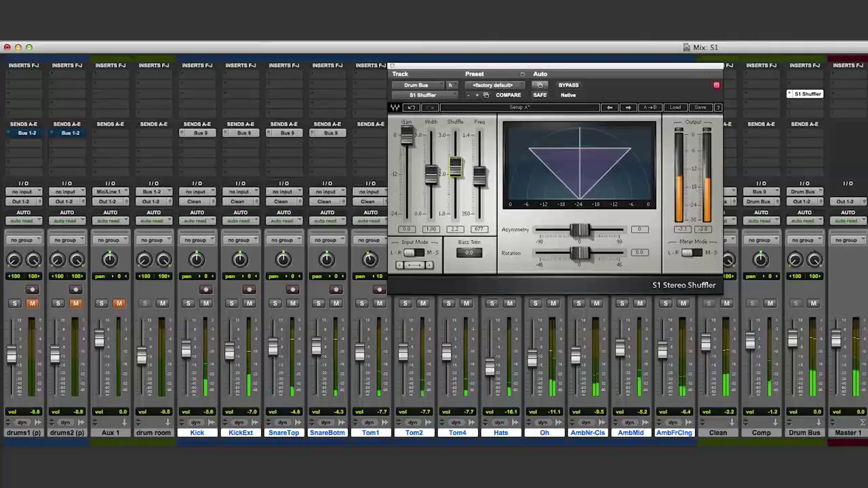This screenshot has width=868, height=488.
Task: Click the plus next preset button
Action: [477, 96]
